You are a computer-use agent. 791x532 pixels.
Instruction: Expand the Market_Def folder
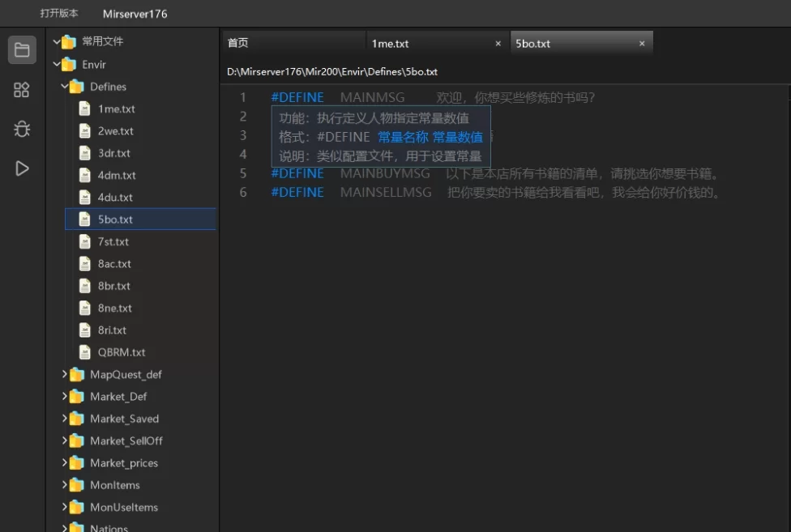tap(65, 396)
